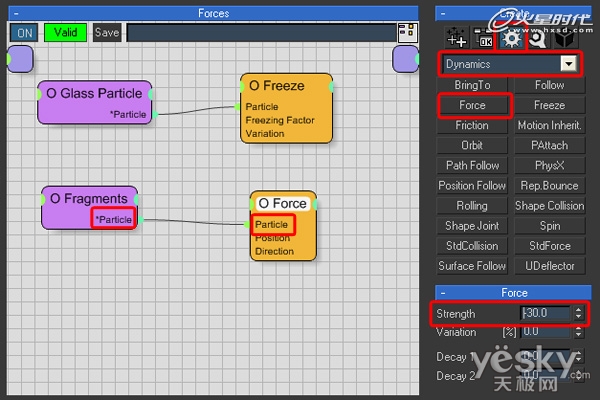
Task: Click Variation input on Freeze node
Action: (x=265, y=134)
